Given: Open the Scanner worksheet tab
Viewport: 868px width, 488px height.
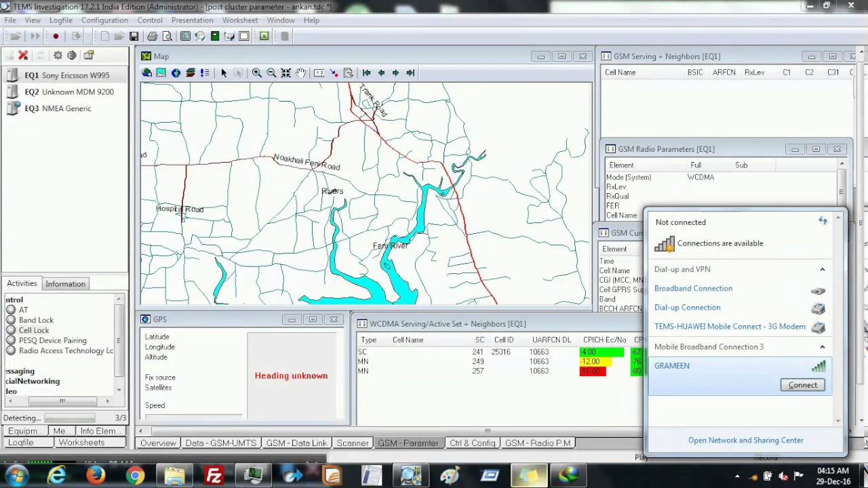Looking at the screenshot, I should click(353, 443).
